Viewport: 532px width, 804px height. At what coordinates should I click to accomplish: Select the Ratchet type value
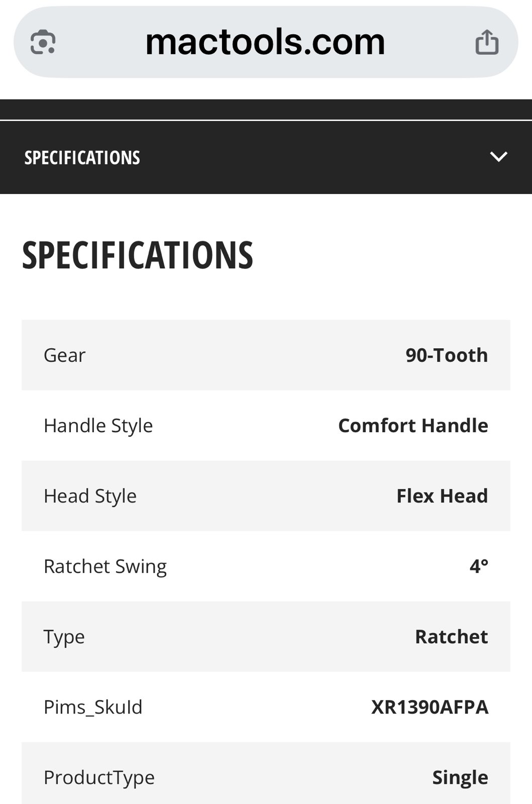(x=451, y=637)
